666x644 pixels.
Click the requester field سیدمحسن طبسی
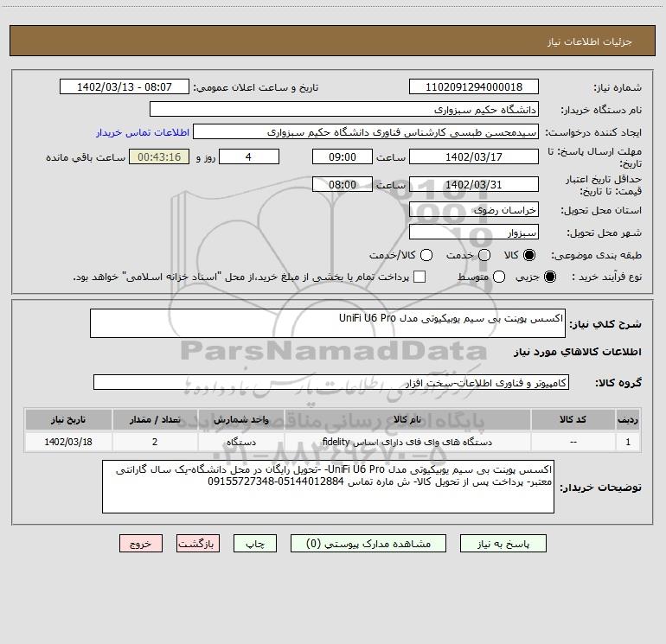pos(366,131)
